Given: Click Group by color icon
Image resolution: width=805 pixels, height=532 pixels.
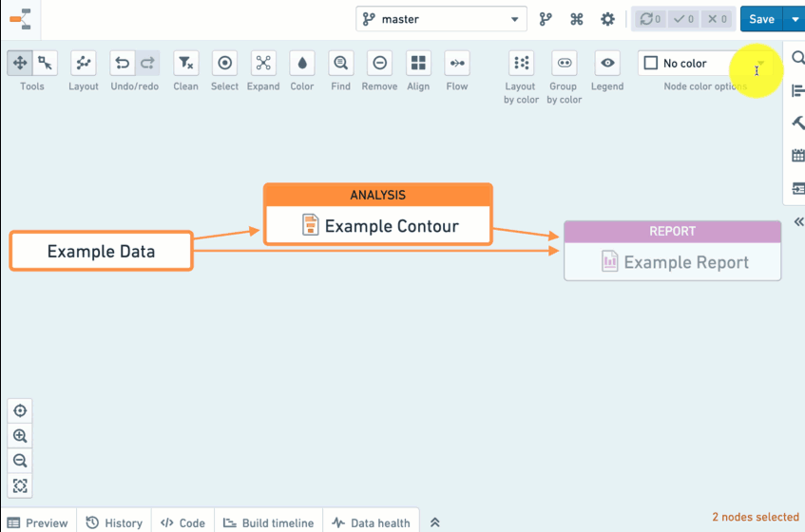Looking at the screenshot, I should tap(565, 63).
